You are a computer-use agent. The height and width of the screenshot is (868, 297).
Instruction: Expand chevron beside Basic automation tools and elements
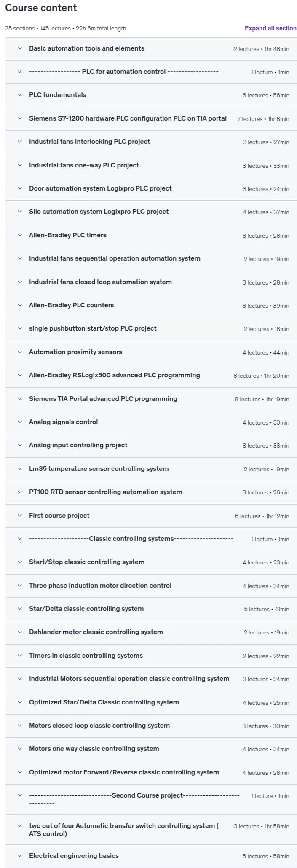(x=20, y=48)
